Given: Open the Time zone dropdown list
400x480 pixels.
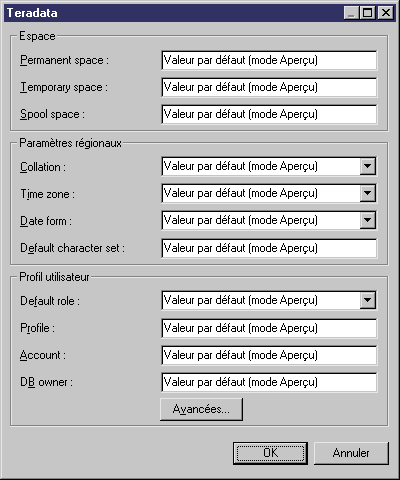Looking at the screenshot, I should [x=367, y=193].
